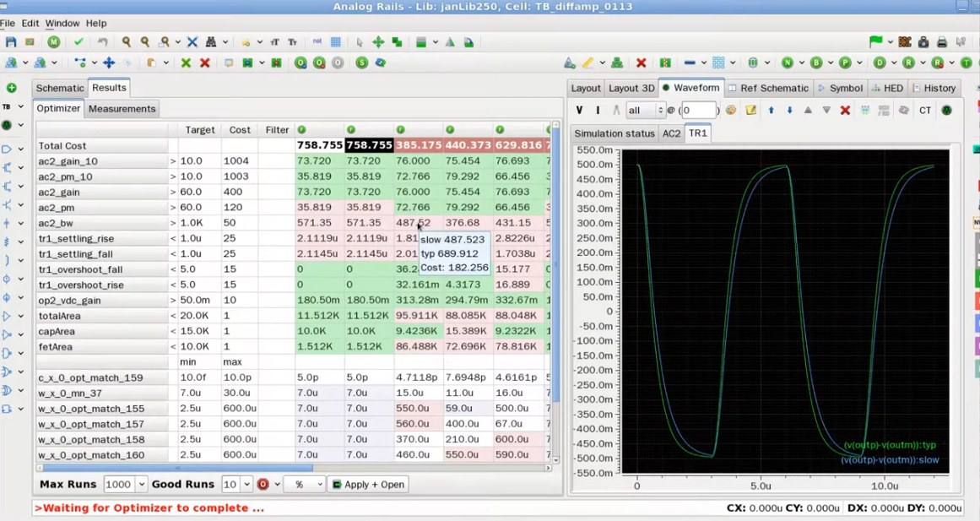
Task: Open the Window menu
Action: (x=62, y=23)
